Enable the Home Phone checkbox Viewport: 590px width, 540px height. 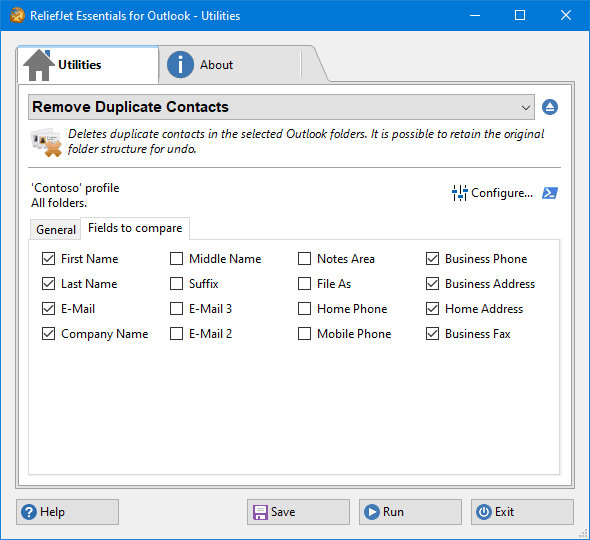coord(304,309)
